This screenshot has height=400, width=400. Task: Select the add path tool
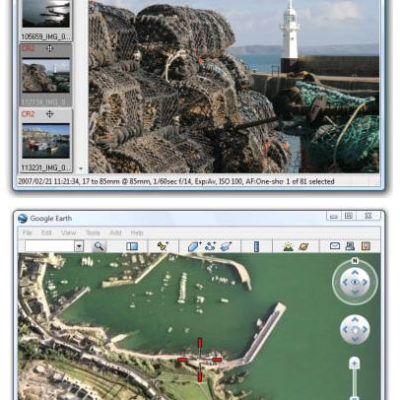pos(210,246)
